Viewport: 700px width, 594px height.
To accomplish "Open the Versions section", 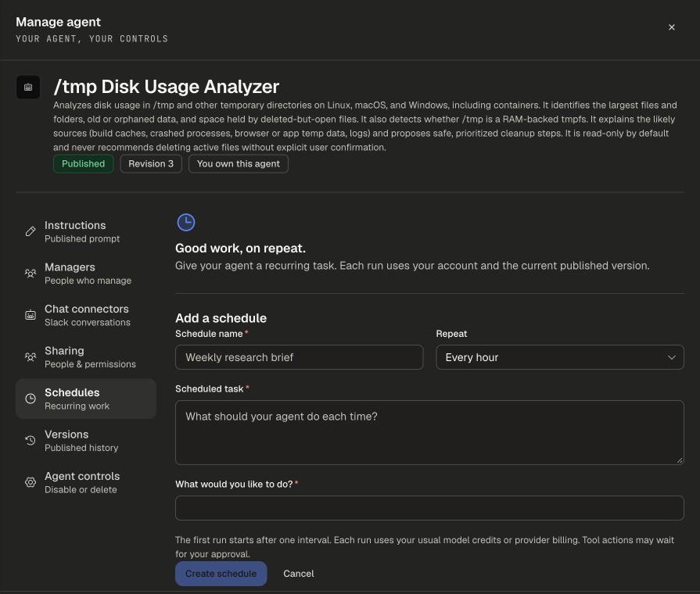I will (86, 441).
